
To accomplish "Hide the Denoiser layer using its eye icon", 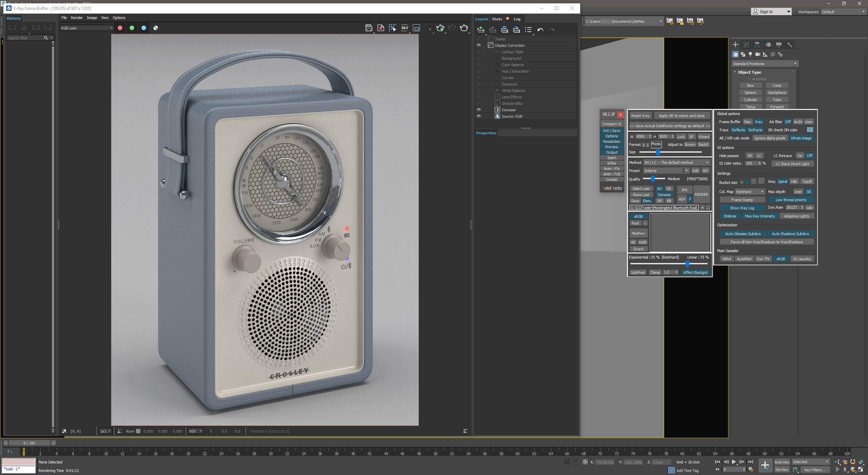I will 479,110.
